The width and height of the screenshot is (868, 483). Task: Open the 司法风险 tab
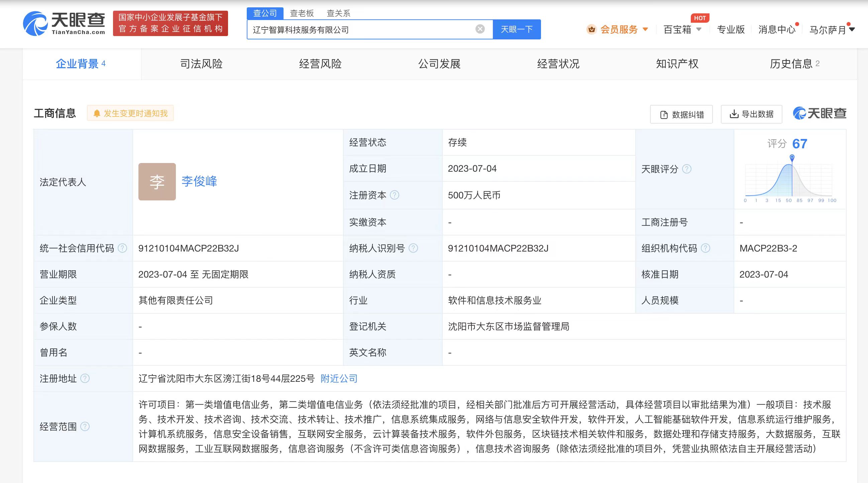click(201, 63)
